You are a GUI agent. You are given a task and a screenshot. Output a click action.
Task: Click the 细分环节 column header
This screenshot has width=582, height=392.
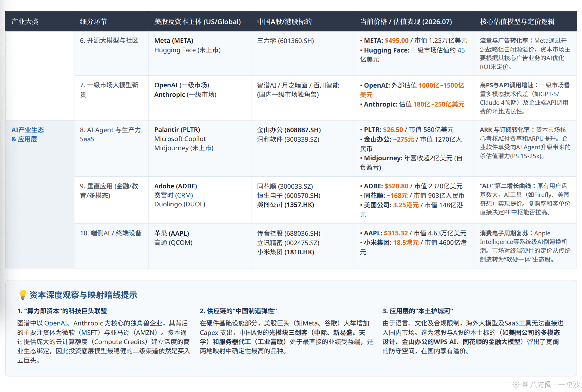[x=93, y=22]
